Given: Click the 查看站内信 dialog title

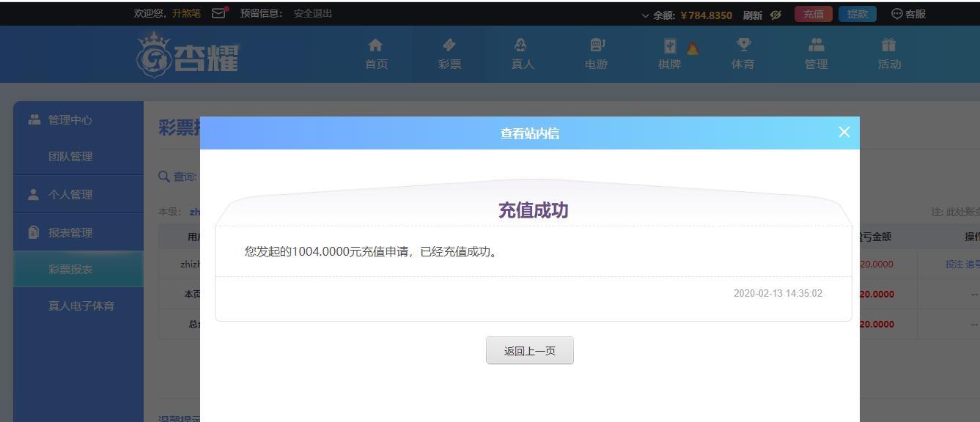Looking at the screenshot, I should [x=530, y=133].
